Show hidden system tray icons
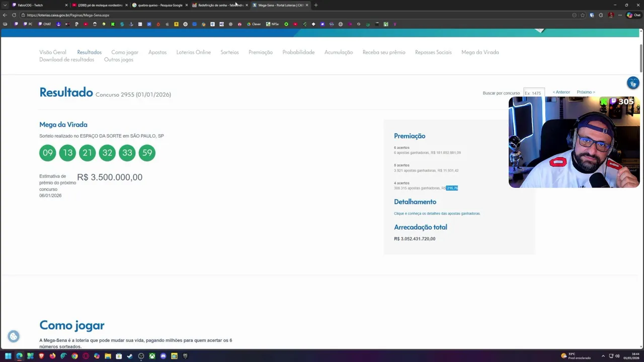The image size is (644, 362). point(603,356)
